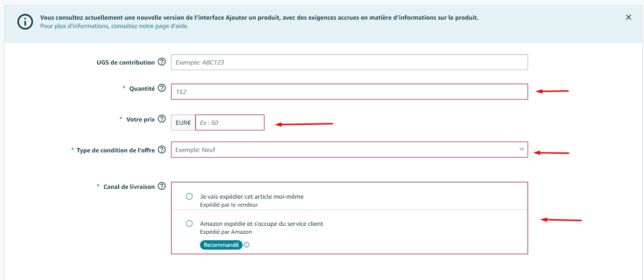
Task: Click the Recommandé badge
Action: 221,244
